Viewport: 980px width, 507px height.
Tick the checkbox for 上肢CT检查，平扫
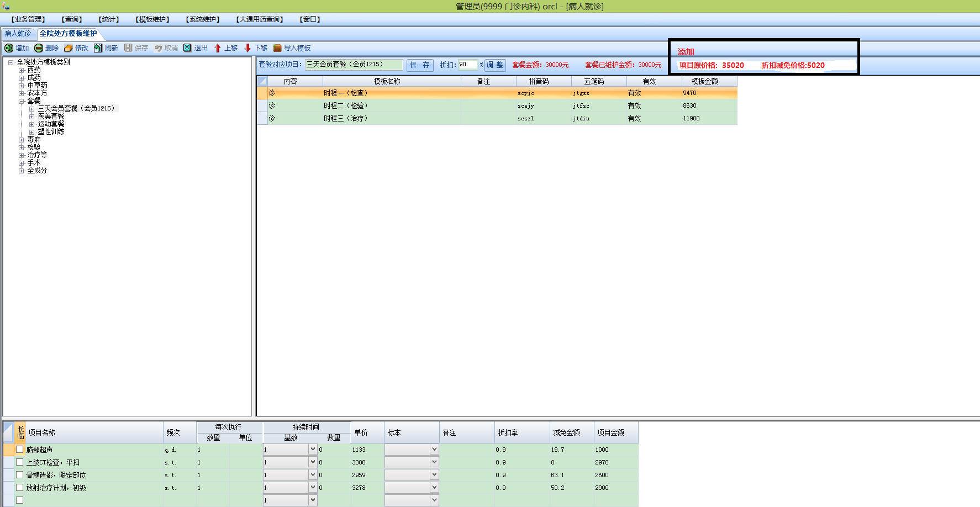pos(20,462)
